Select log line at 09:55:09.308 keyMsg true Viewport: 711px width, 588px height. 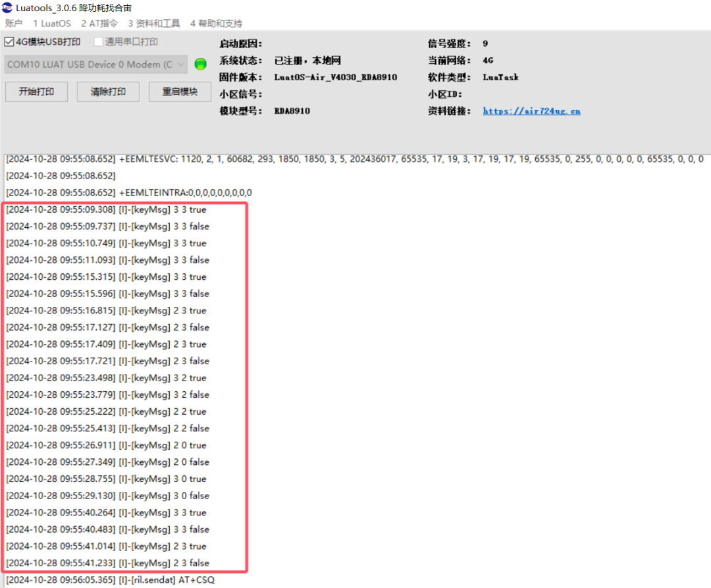click(106, 209)
